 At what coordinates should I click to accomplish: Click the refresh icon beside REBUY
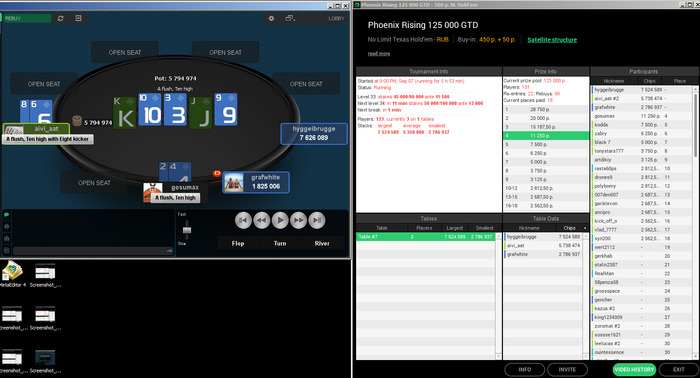[61, 18]
